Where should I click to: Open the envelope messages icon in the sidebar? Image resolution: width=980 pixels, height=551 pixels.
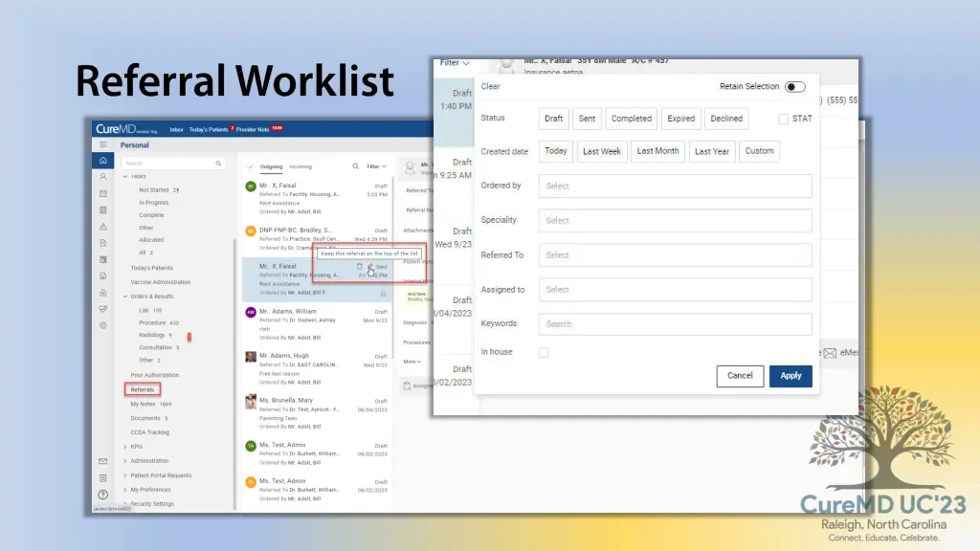103,461
